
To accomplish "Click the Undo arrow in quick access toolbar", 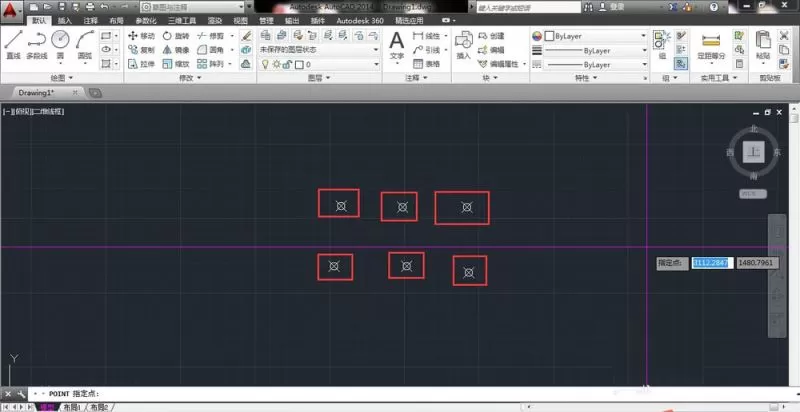I will pos(105,7).
